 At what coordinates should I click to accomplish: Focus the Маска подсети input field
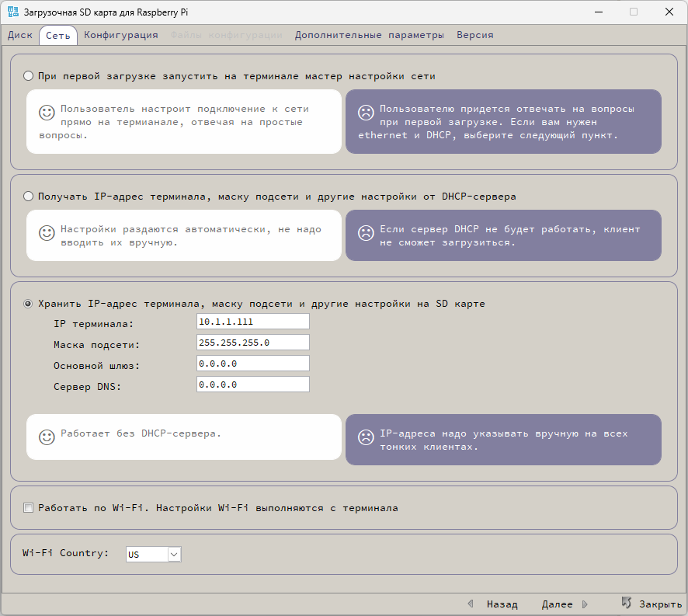coord(252,343)
